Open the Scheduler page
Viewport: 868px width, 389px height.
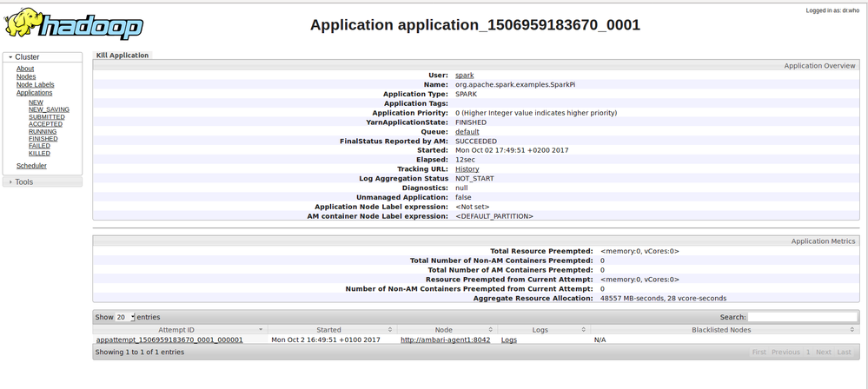pos(31,166)
